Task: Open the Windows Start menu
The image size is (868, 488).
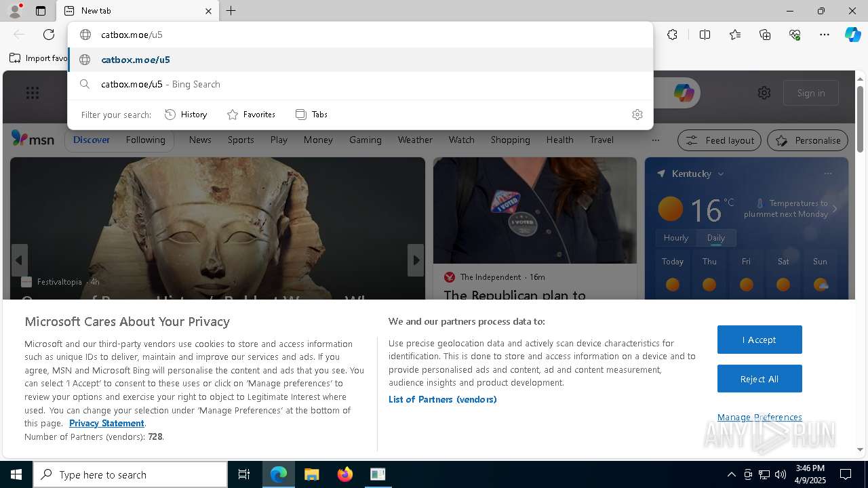Action: point(16,474)
